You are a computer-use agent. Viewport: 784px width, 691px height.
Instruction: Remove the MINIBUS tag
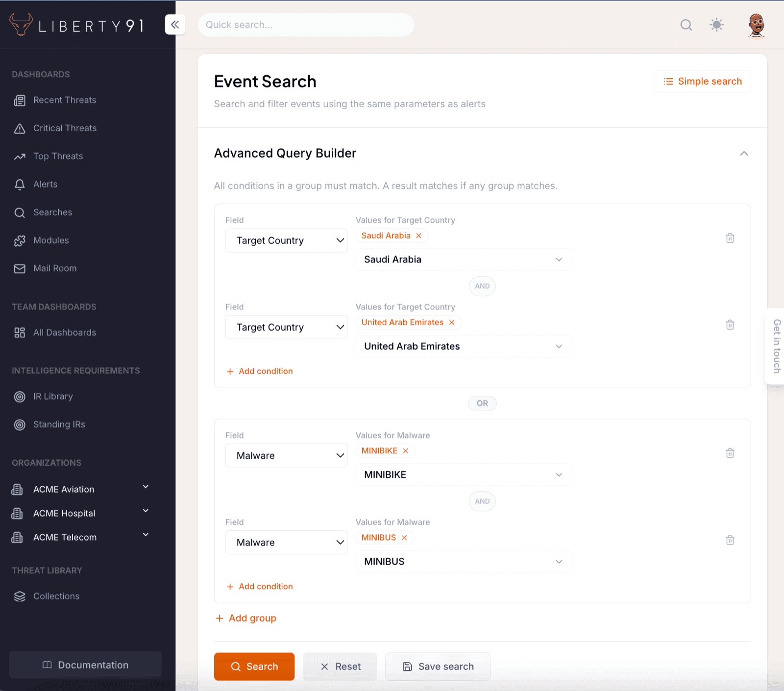coord(404,537)
